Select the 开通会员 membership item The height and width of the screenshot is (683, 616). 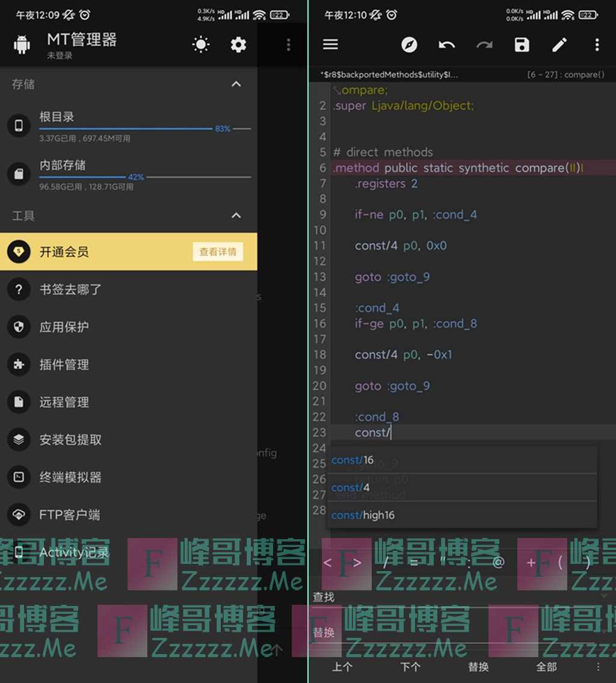pos(128,252)
